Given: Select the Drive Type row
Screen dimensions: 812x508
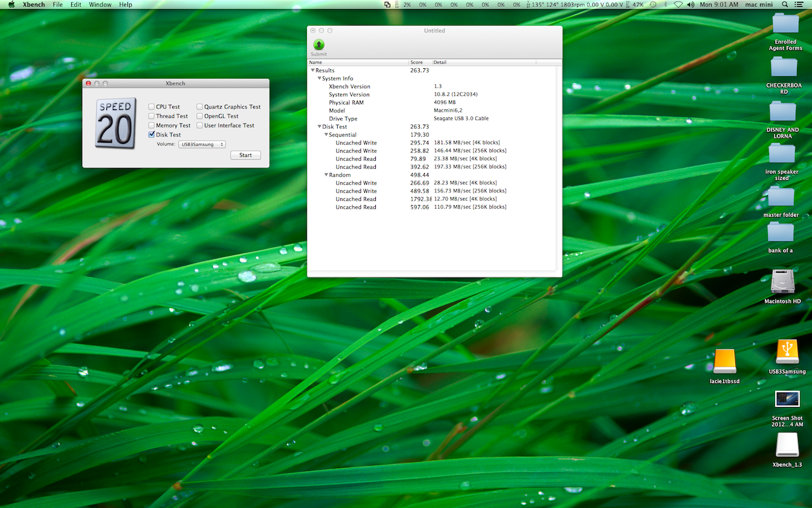Looking at the screenshot, I should [432, 119].
